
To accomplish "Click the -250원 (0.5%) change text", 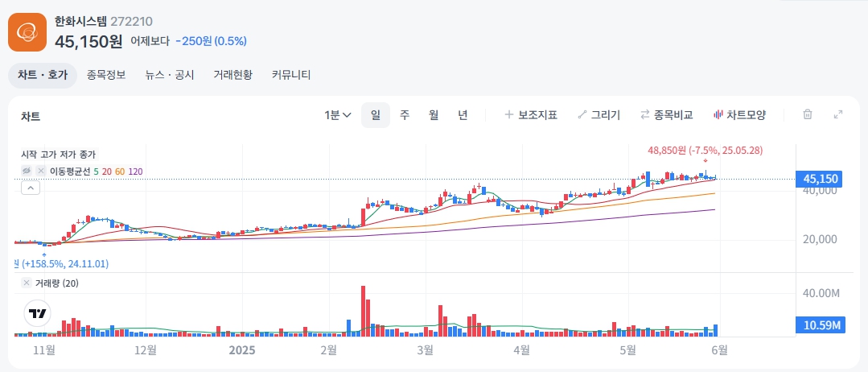I will (x=211, y=41).
